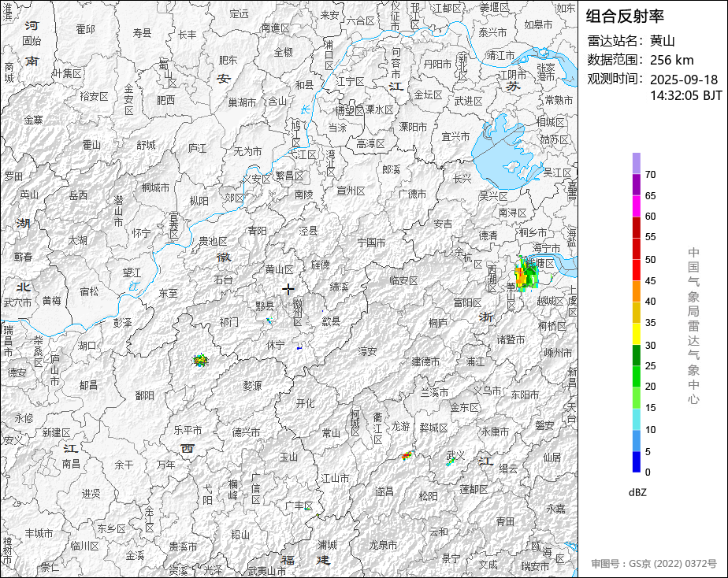
Task: Click the 建德市 map label
Action: [425, 361]
